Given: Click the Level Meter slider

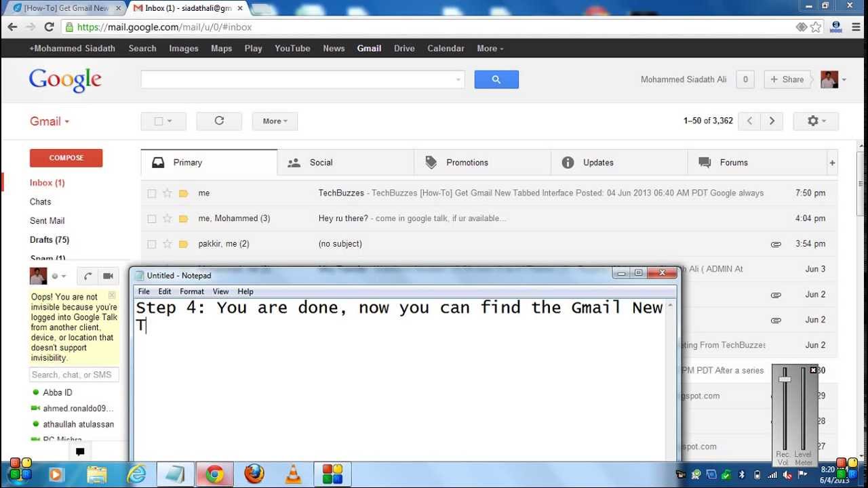Looking at the screenshot, I should (804, 409).
